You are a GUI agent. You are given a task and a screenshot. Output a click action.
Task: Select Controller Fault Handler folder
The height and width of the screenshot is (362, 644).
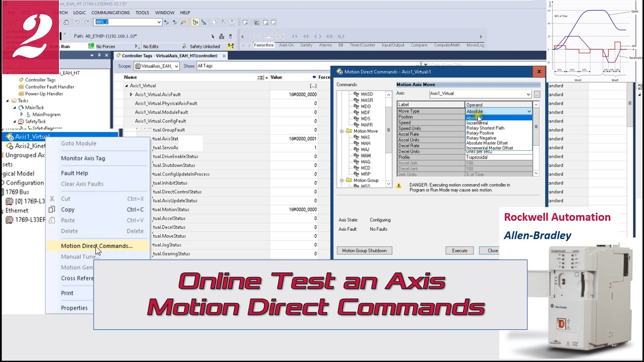[50, 87]
